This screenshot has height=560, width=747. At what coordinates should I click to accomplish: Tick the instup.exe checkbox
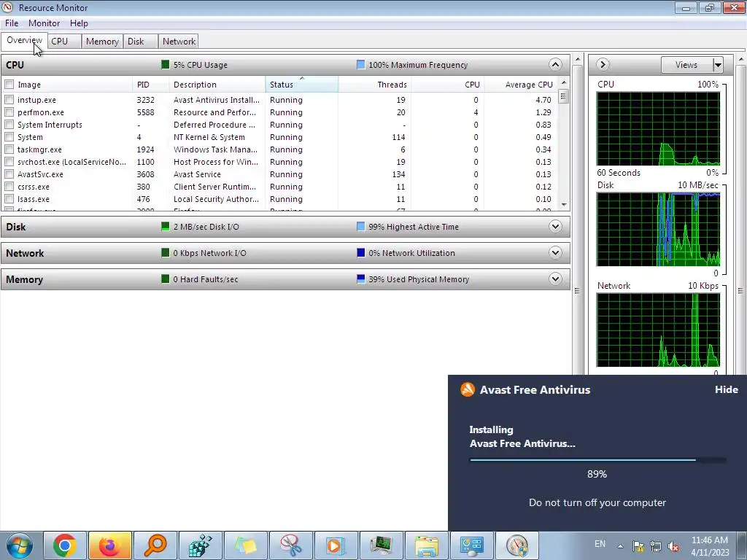tap(9, 99)
